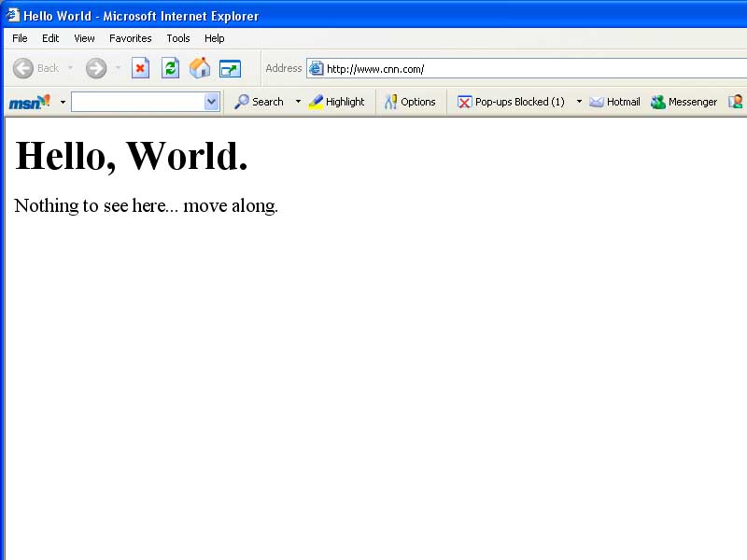Click the Pop-ups Blocked button
Image resolution: width=747 pixels, height=560 pixels.
(x=511, y=102)
